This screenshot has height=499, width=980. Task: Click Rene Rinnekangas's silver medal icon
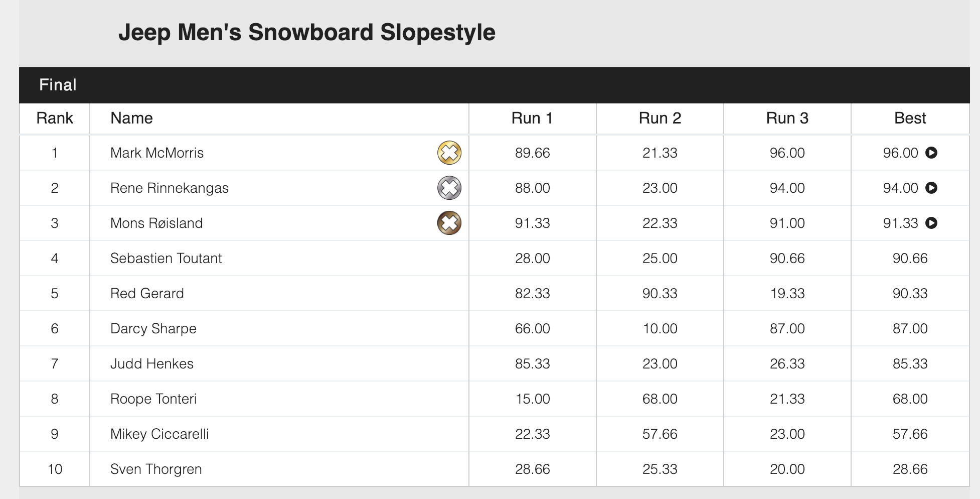pos(449,188)
